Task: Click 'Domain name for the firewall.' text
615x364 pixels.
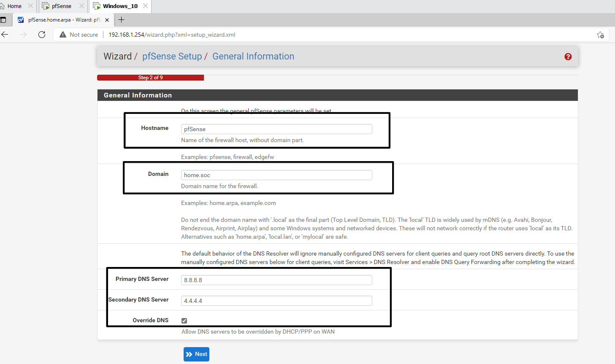Action: (219, 186)
